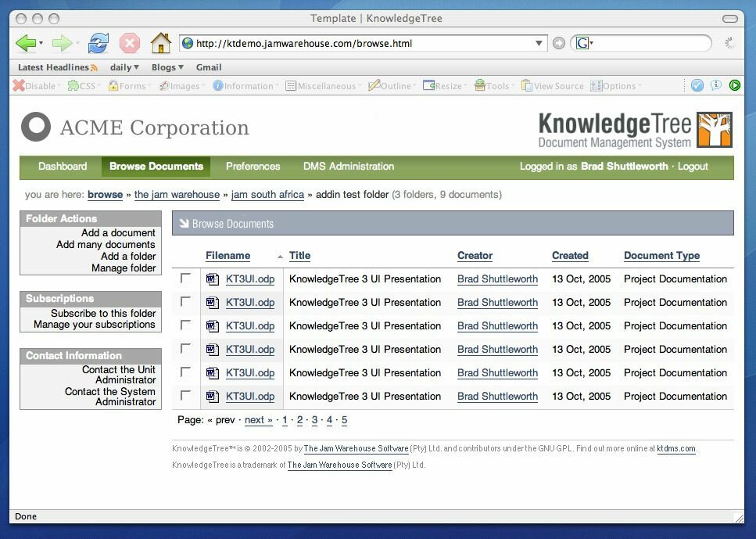Open the CSS developer toolbar menu

click(x=84, y=86)
